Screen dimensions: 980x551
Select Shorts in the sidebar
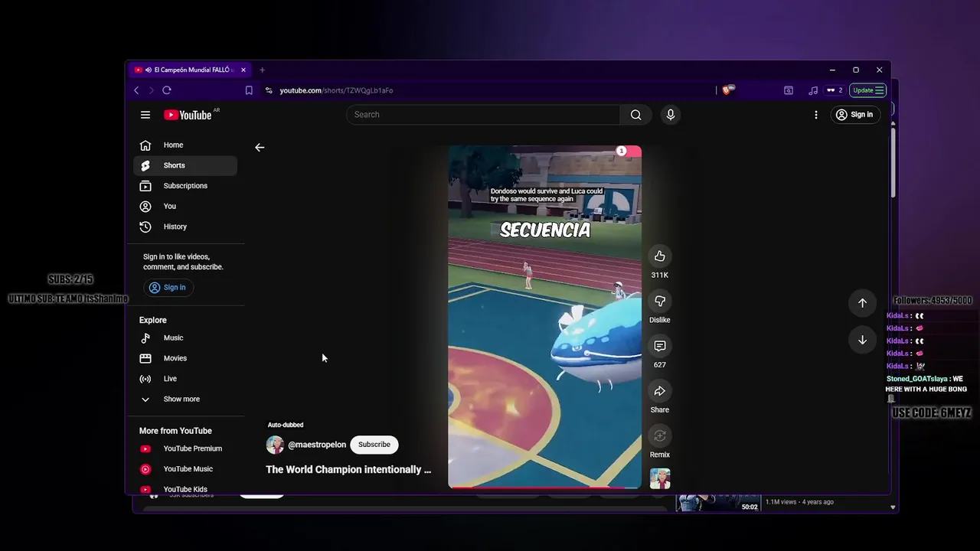tap(185, 165)
